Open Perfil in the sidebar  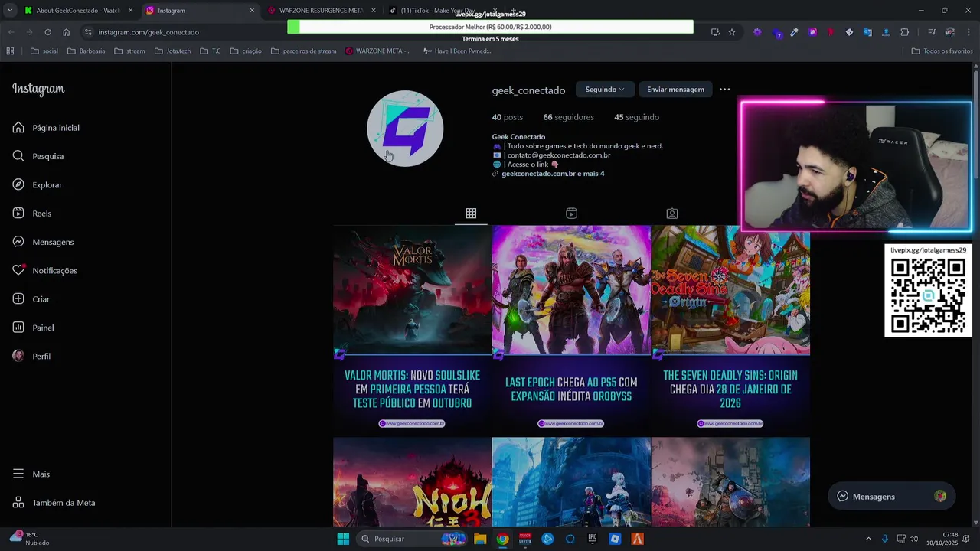click(31, 357)
